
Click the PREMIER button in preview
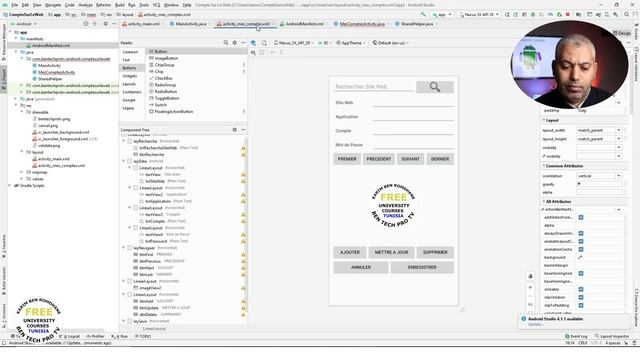click(347, 159)
